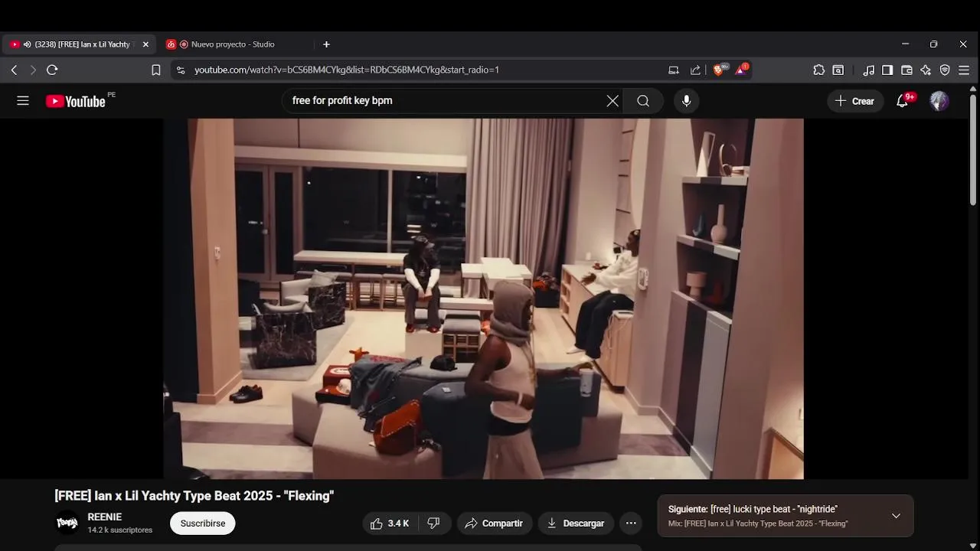Clear the search box with the X
Viewport: 980px width, 551px height.
pos(612,101)
